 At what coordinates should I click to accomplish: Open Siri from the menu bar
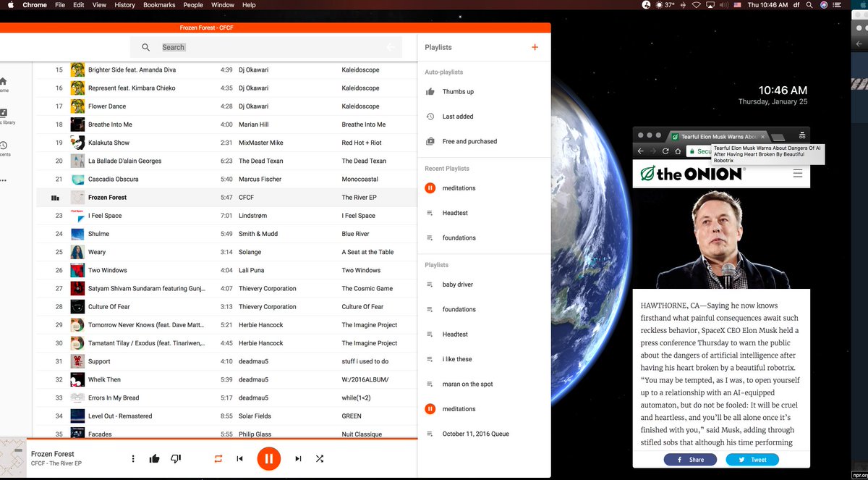pos(824,5)
